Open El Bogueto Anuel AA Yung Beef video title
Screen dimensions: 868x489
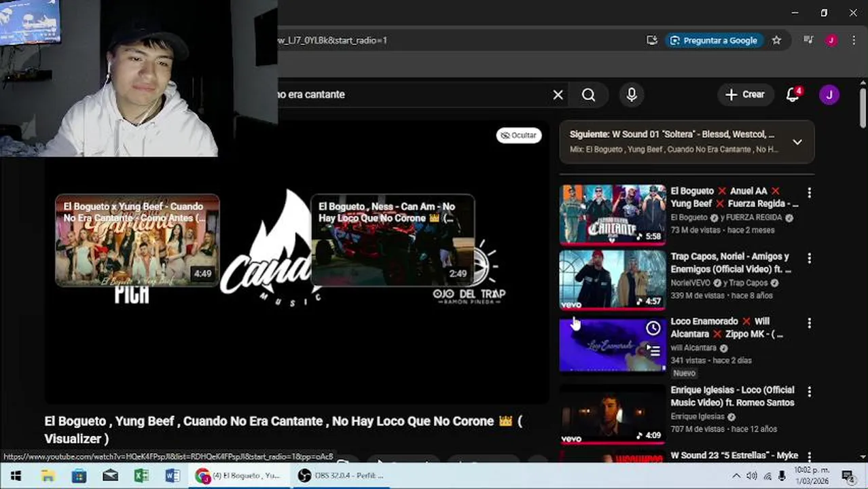734,197
